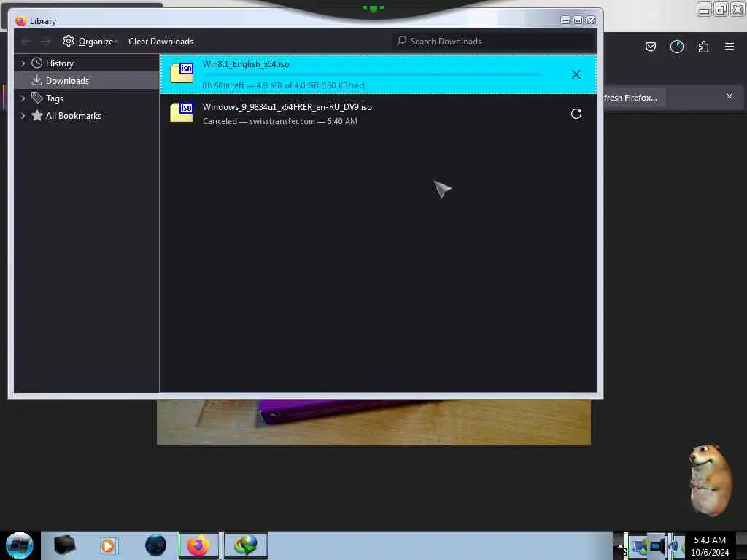Select the Windows_9_9834u1_x64FRER_en-RU_DV9.iso row

click(379, 114)
